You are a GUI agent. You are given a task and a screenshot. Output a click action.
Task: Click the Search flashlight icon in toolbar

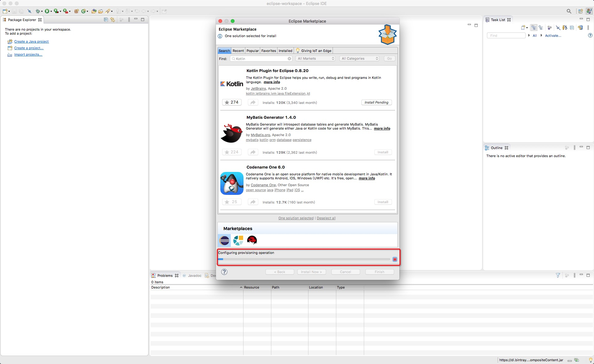tap(108, 11)
